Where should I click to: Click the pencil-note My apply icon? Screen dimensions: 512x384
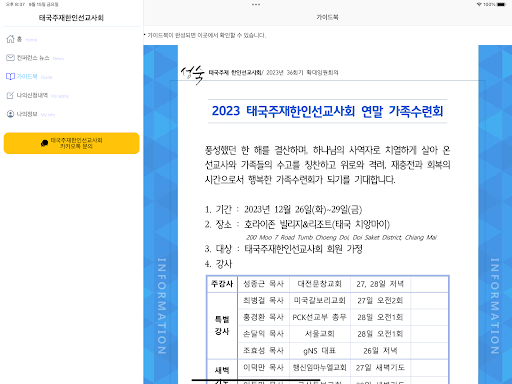tap(10, 95)
